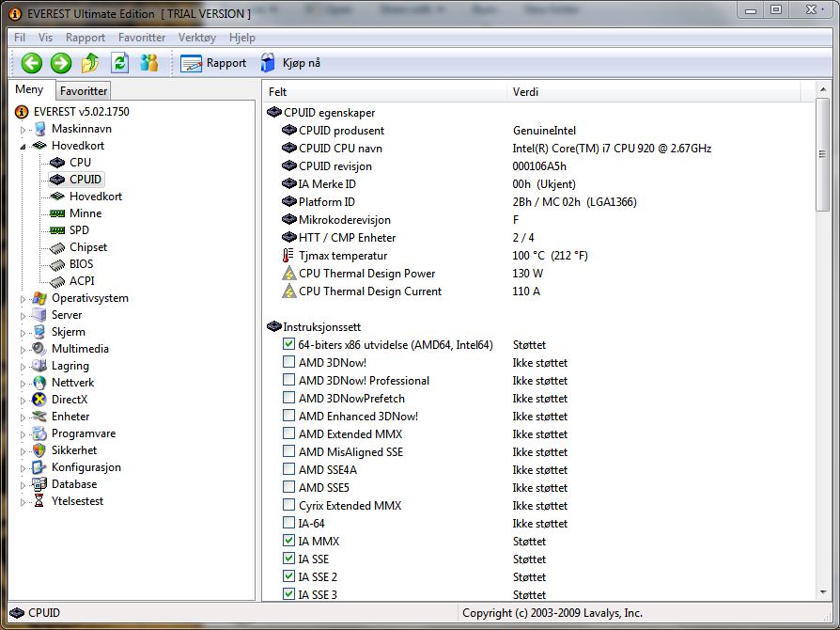Select the Hovedkort sub-item icon

point(57,197)
